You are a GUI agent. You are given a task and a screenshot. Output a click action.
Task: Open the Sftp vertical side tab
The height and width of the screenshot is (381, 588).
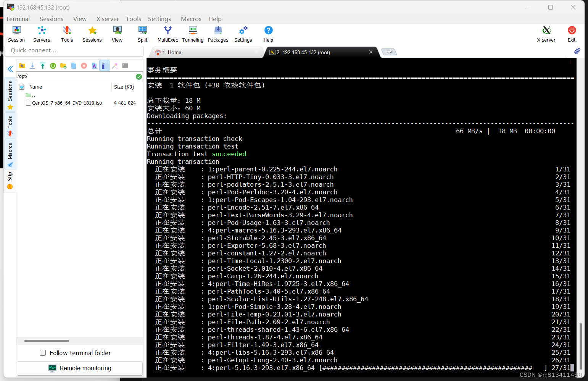[10, 181]
